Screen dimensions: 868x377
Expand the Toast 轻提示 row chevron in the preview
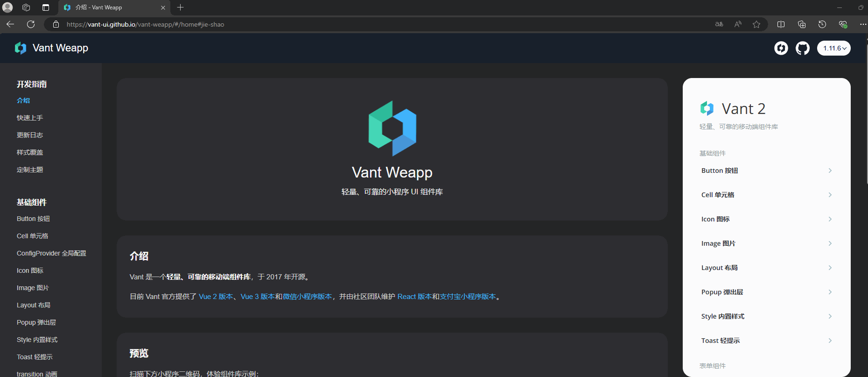coord(830,341)
